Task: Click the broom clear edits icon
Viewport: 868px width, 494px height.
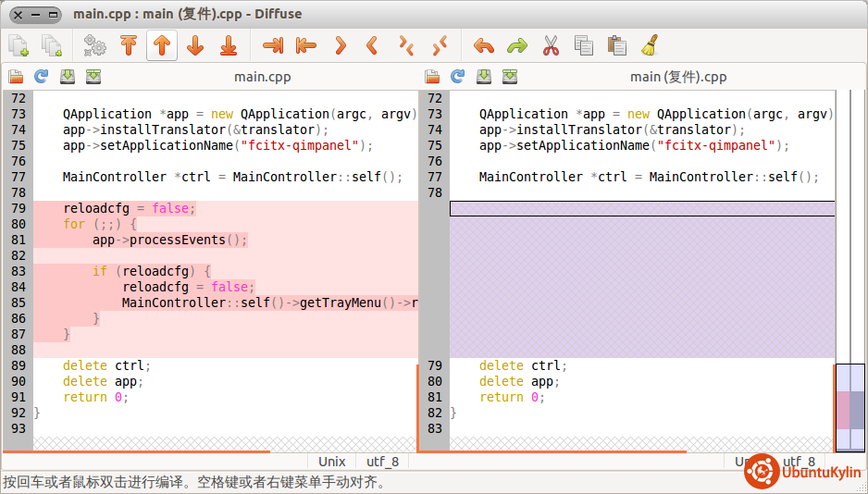Action: click(x=650, y=45)
